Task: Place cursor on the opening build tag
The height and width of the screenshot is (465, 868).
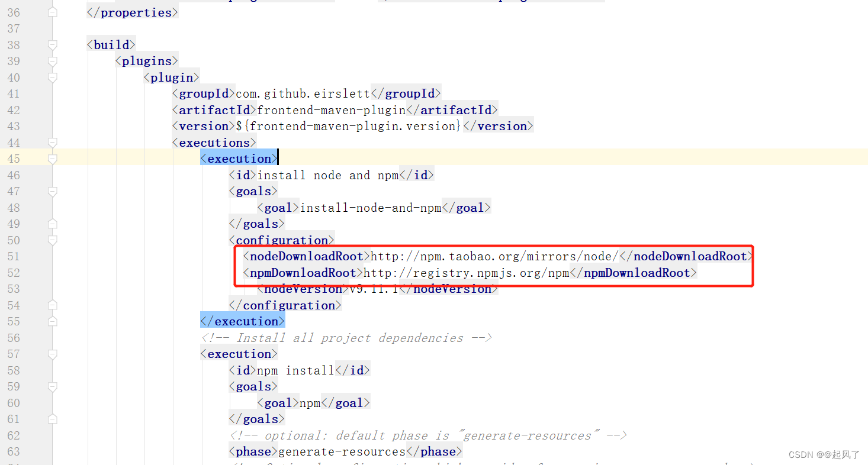Action: 111,45
